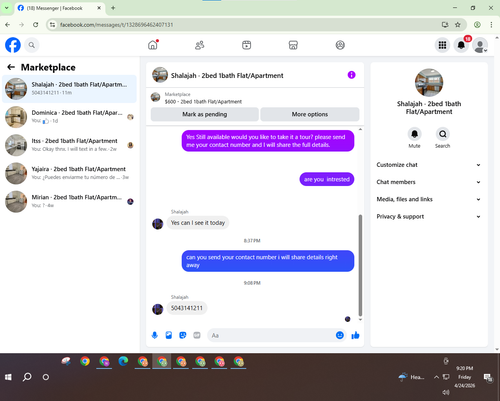500x401 pixels.
Task: Choose a sticker icon
Action: point(183,335)
